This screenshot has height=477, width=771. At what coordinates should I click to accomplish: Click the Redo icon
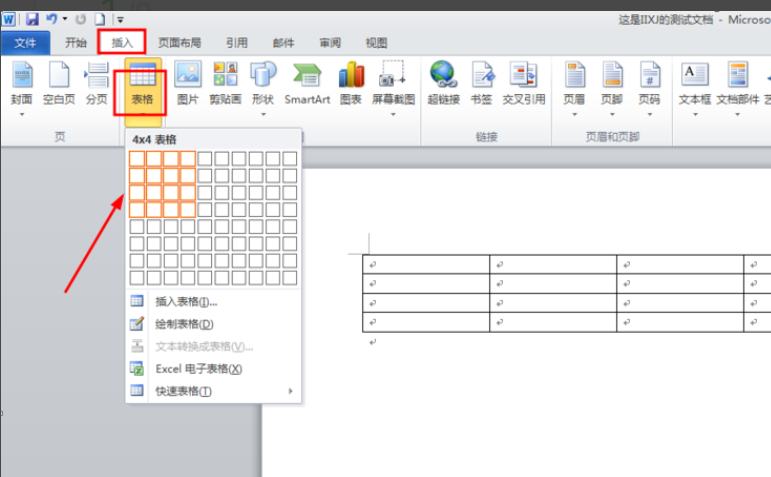pos(81,20)
